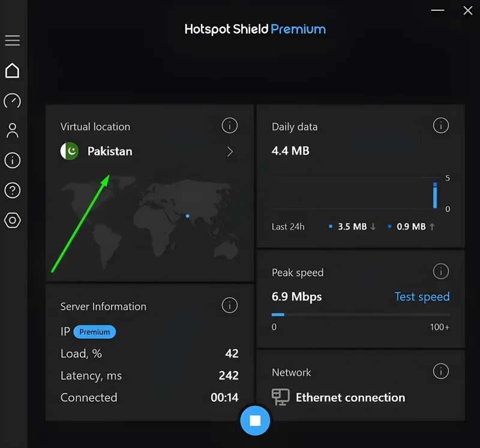Click the Server Information heading
This screenshot has width=480, height=448.
pyautogui.click(x=103, y=306)
